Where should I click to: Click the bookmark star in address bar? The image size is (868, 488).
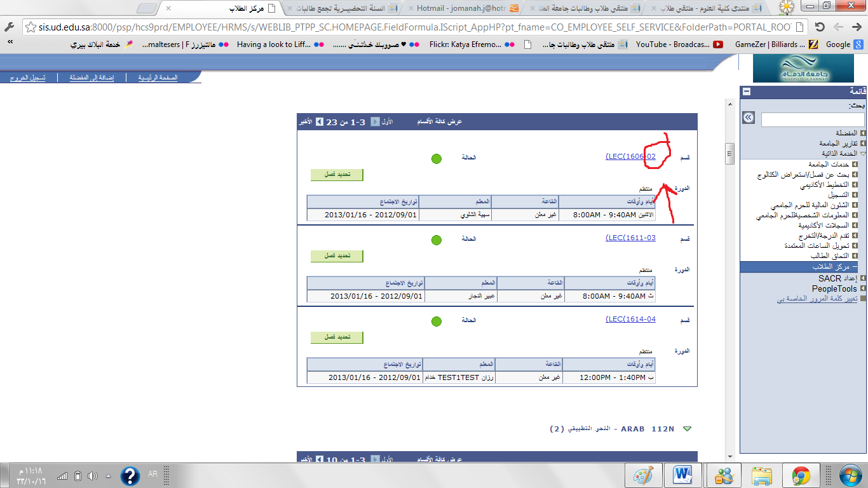(30, 28)
